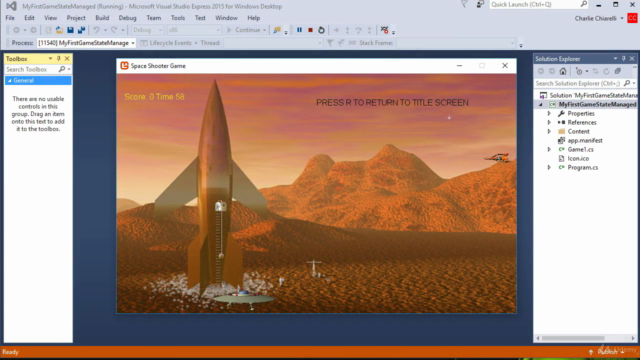Pin the Toolbox panel

(x=58, y=59)
